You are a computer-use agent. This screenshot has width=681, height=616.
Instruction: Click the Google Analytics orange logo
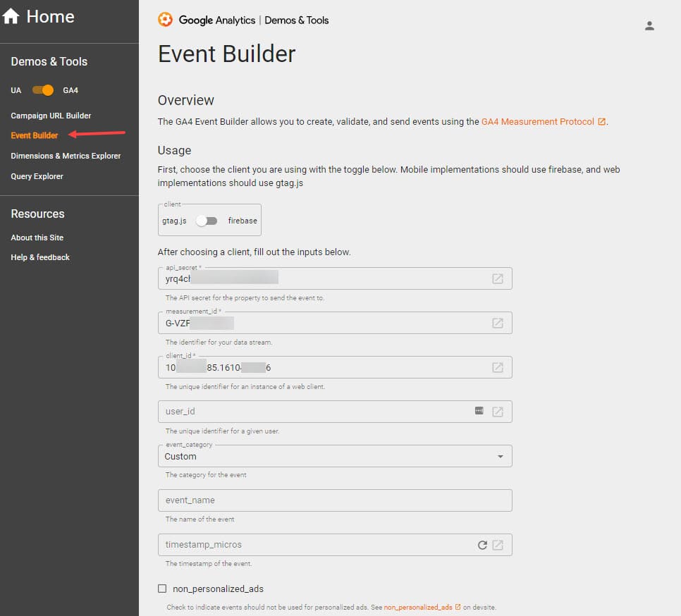(165, 20)
